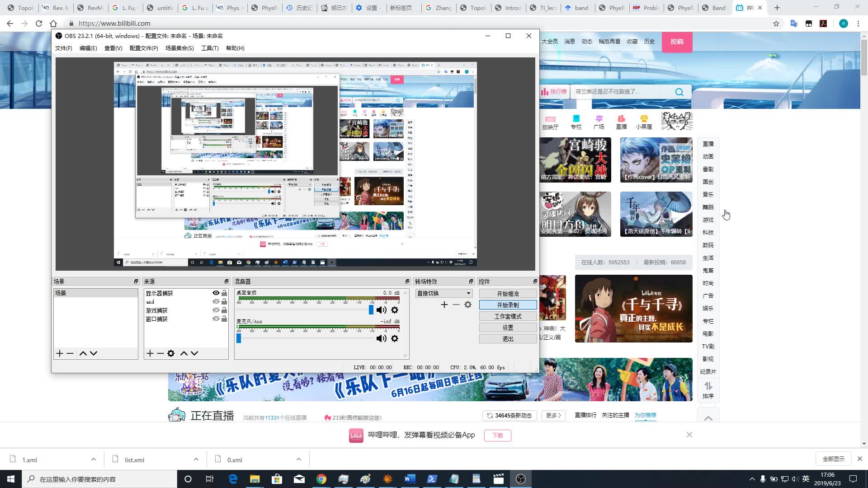
Task: Bookmark page with Chrome star icon
Action: [x=776, y=23]
